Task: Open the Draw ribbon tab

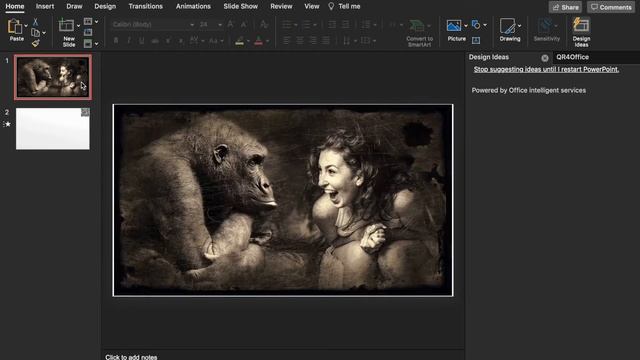Action: pyautogui.click(x=74, y=6)
